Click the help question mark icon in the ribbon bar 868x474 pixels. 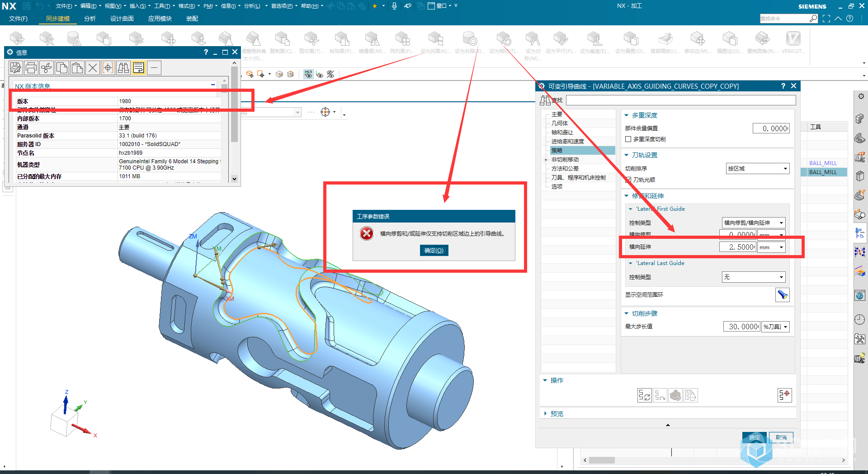pyautogui.click(x=850, y=19)
